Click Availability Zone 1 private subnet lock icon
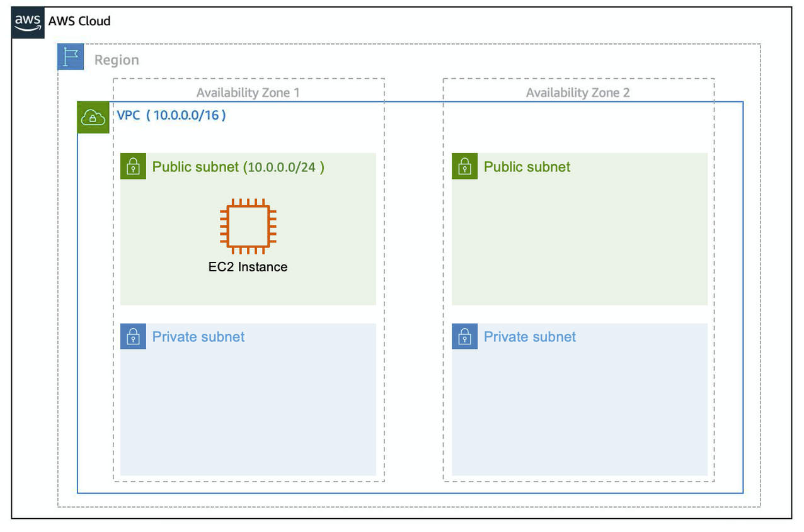This screenshot has height=532, width=804. coord(133,336)
